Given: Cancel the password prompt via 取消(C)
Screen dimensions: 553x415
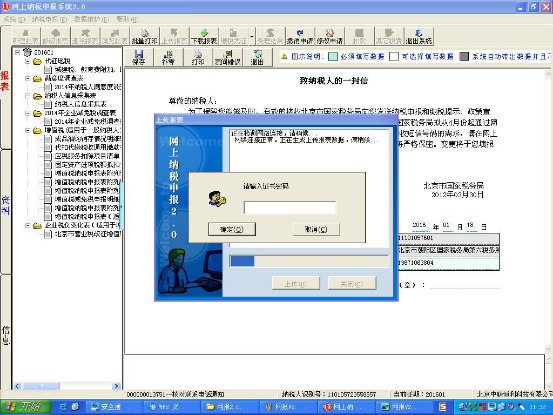Looking at the screenshot, I should 316,229.
